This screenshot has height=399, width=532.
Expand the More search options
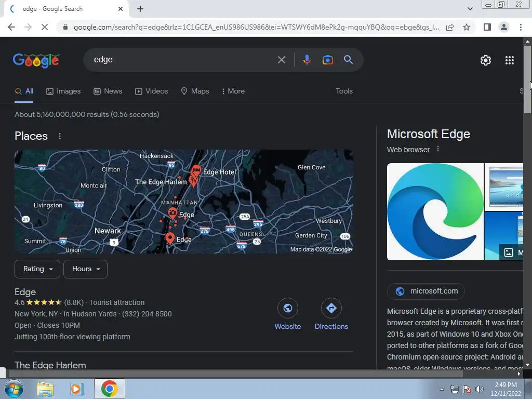233,91
